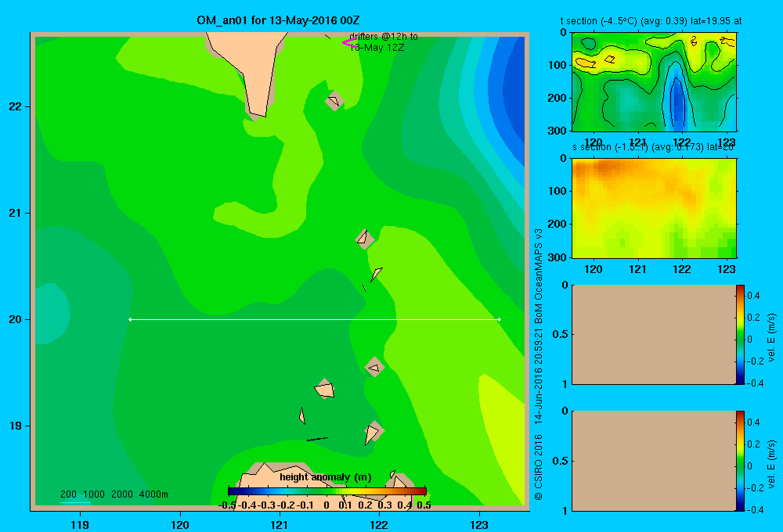This screenshot has width=783, height=532.
Task: Click the '200 1000 2000 4000m' depth legend
Action: pyautogui.click(x=114, y=494)
